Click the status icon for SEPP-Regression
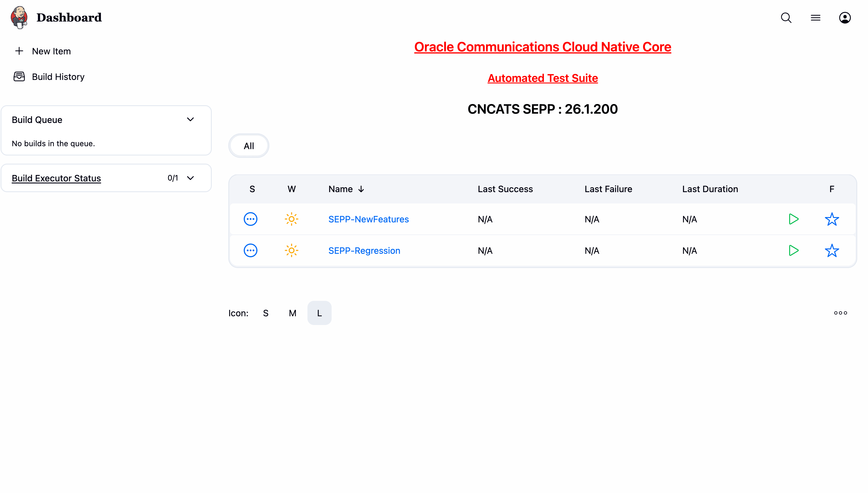Viewport: 868px width, 493px height. (x=250, y=251)
